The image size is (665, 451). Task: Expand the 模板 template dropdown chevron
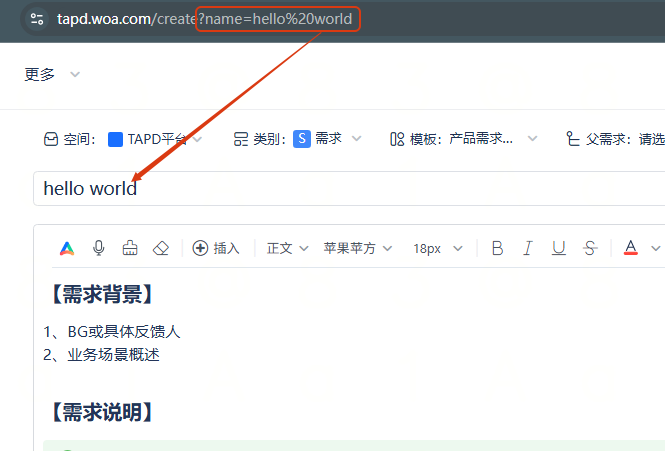533,139
